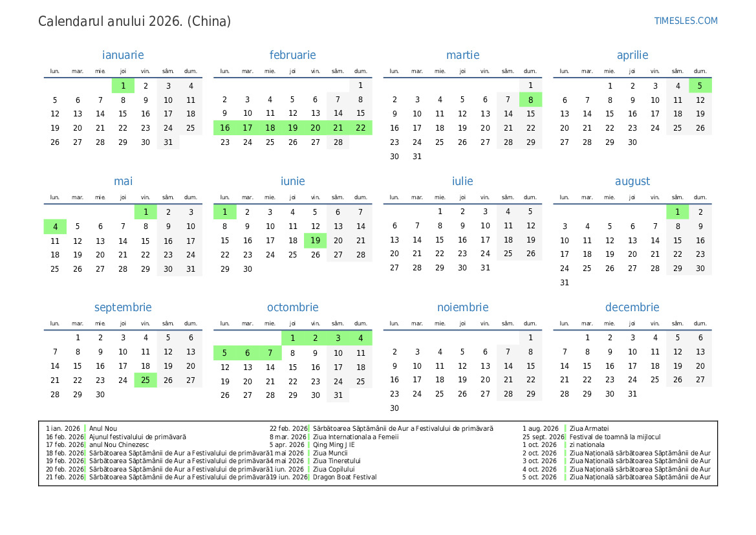Select the "septembrie" month heading

(x=123, y=307)
